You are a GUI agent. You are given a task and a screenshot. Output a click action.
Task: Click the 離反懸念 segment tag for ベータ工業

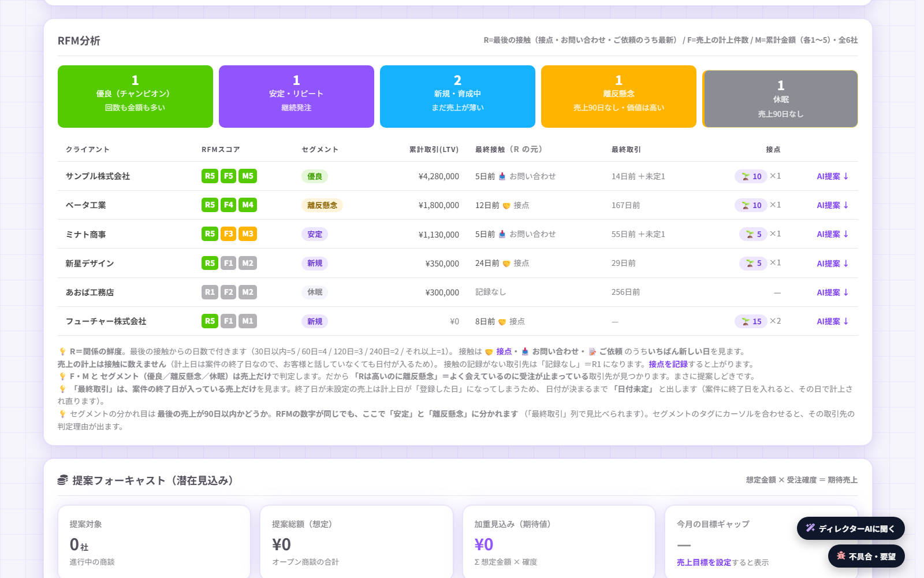pos(322,205)
